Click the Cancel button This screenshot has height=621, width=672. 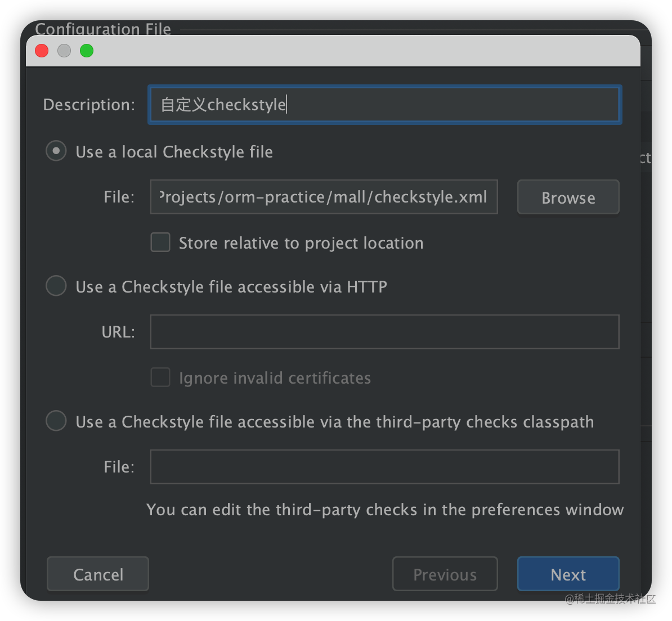coord(98,574)
